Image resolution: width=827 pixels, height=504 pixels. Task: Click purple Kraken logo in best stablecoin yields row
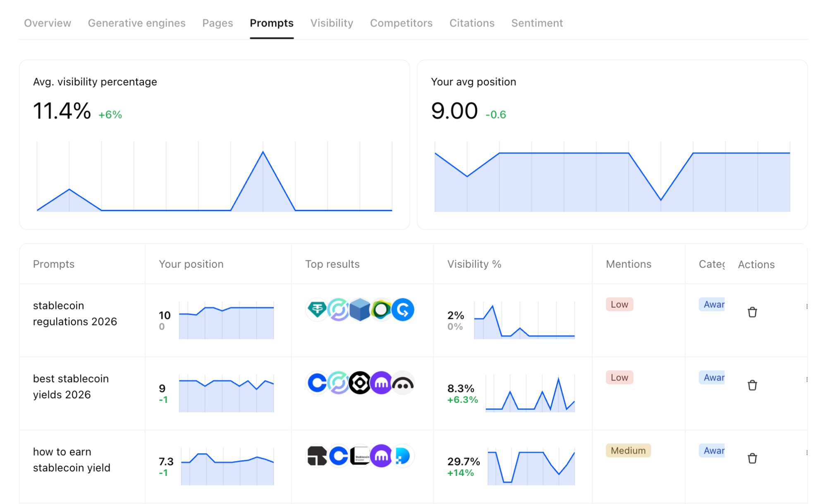click(381, 383)
